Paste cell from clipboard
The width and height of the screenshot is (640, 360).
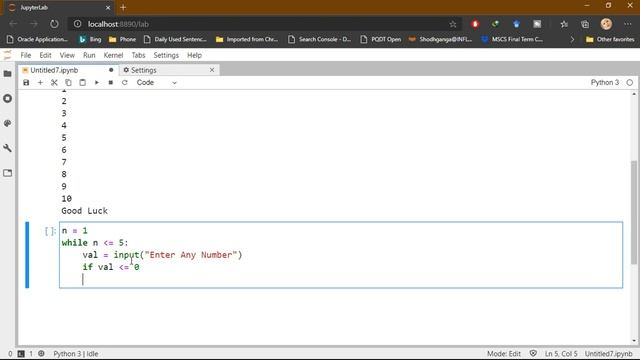(x=82, y=82)
